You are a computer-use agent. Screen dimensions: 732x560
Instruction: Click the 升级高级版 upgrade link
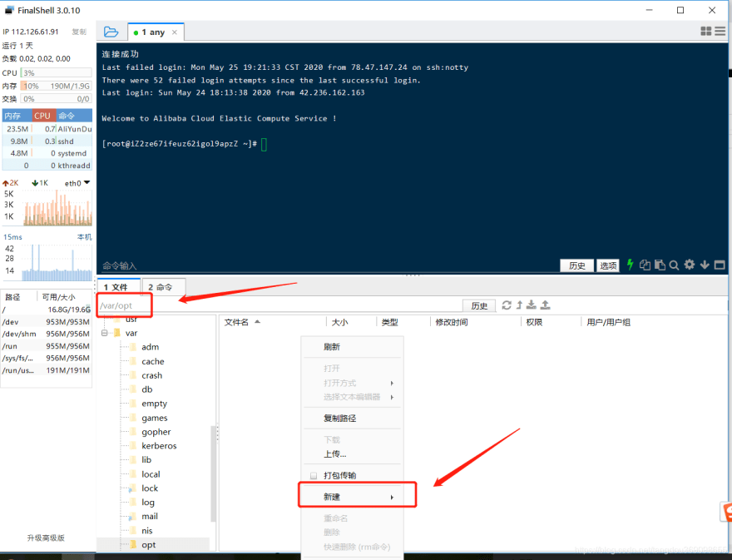coord(46,538)
